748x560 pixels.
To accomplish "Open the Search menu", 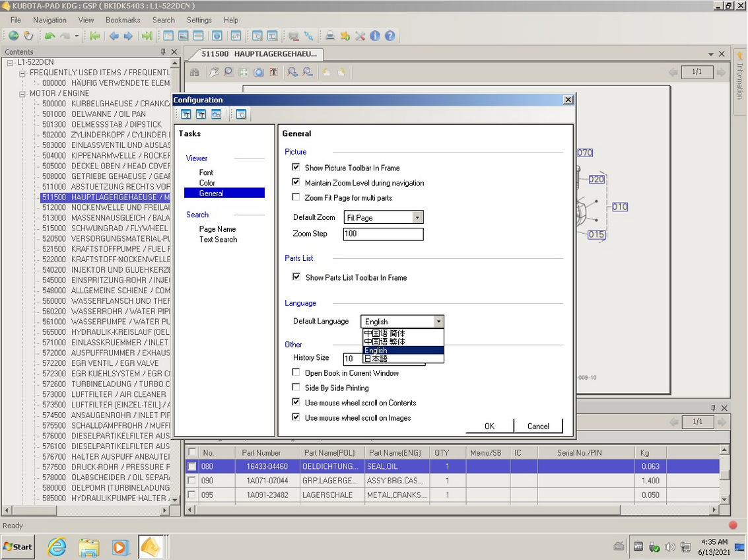I will tap(164, 20).
